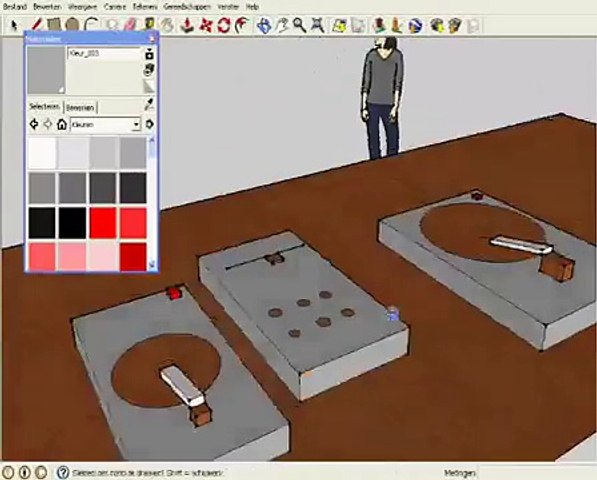The height and width of the screenshot is (480, 597).
Task: Open the Camera menu
Action: tap(114, 7)
